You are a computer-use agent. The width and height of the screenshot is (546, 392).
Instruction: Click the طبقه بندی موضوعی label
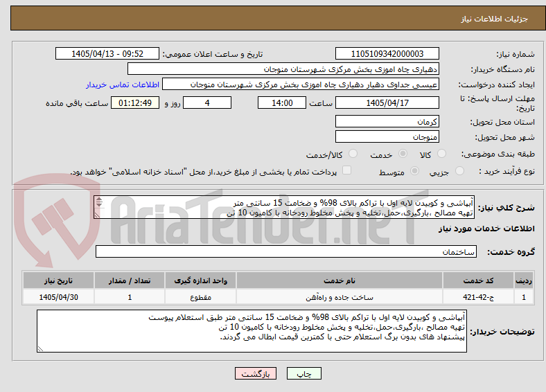[498, 154]
